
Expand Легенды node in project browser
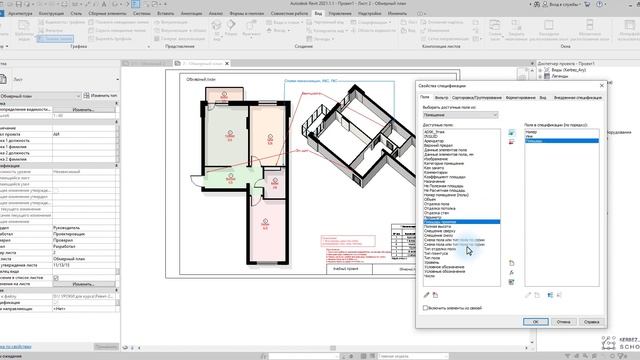coord(540,76)
